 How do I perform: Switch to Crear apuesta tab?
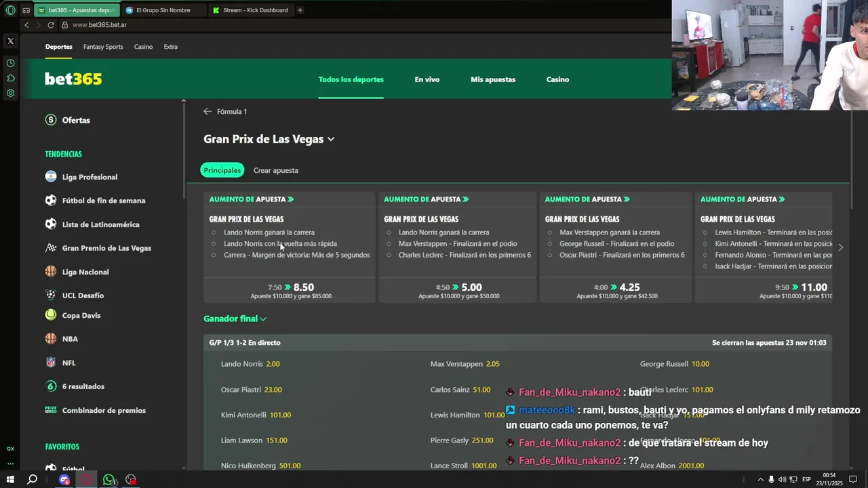coord(275,170)
